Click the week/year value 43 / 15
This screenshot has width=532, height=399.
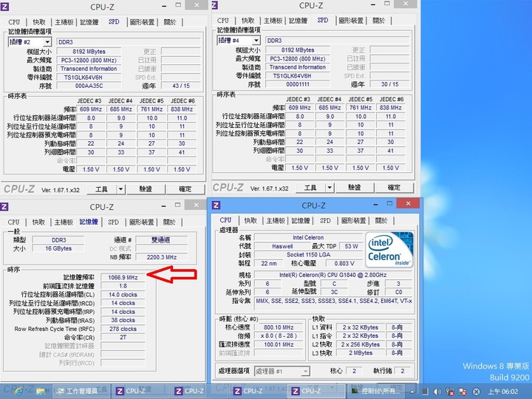(x=181, y=86)
